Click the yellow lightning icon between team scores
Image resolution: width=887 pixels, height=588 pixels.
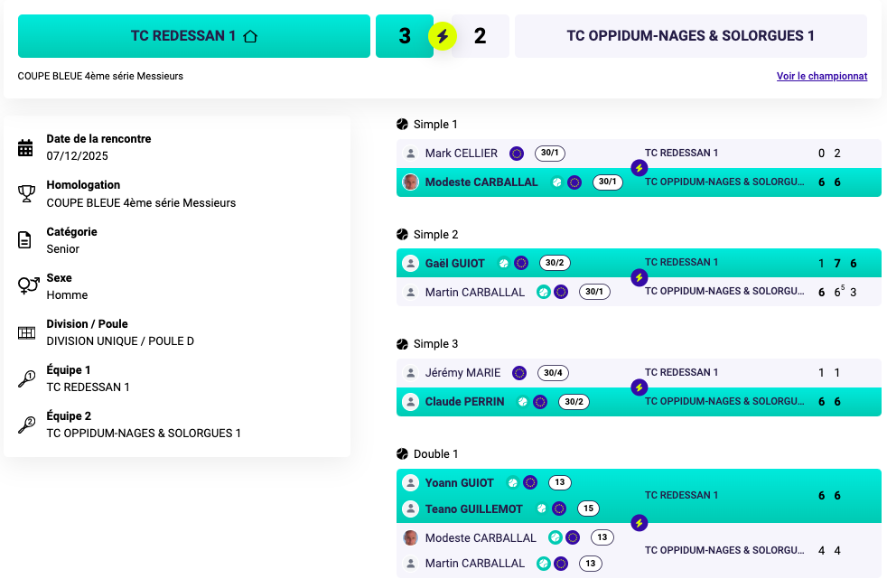click(443, 36)
